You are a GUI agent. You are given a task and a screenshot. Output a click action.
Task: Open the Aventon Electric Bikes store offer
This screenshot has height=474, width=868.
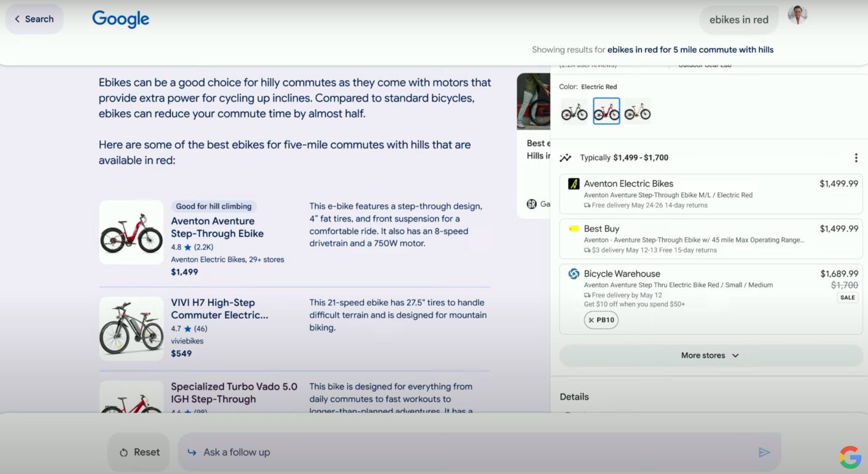(711, 194)
